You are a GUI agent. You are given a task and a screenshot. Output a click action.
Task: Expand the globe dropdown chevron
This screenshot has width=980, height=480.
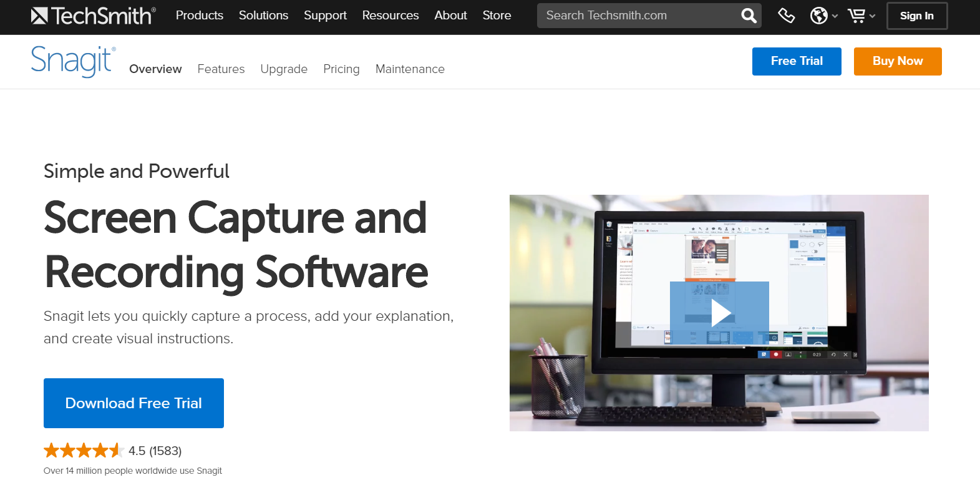pyautogui.click(x=835, y=16)
